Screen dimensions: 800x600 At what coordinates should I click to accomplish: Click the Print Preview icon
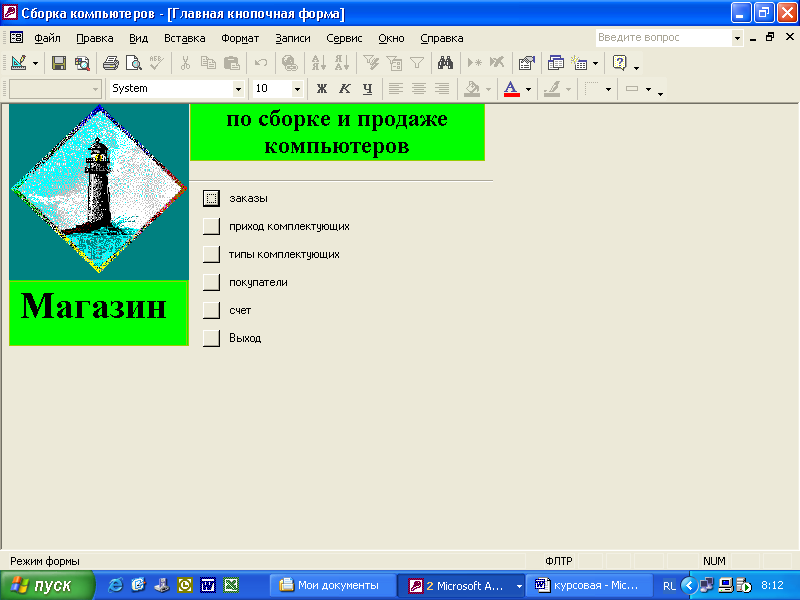click(x=134, y=63)
